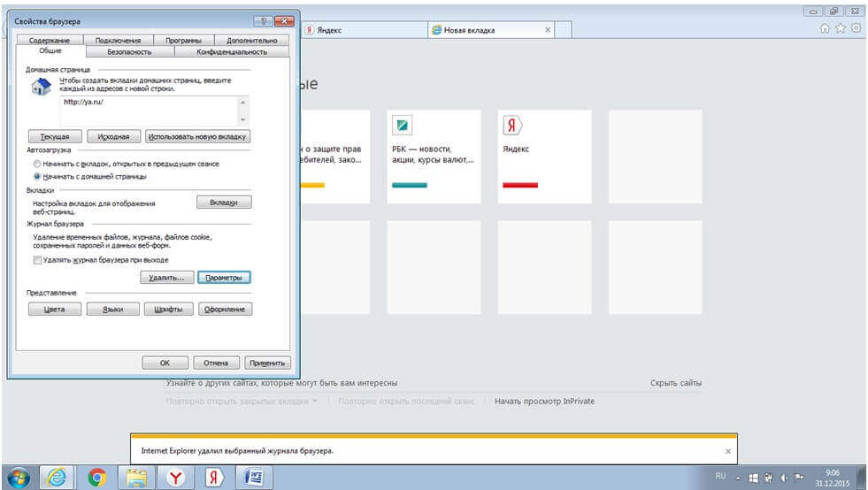This screenshot has height=490, width=868.
Task: Click the browser Home icon at top right
Action: (826, 29)
